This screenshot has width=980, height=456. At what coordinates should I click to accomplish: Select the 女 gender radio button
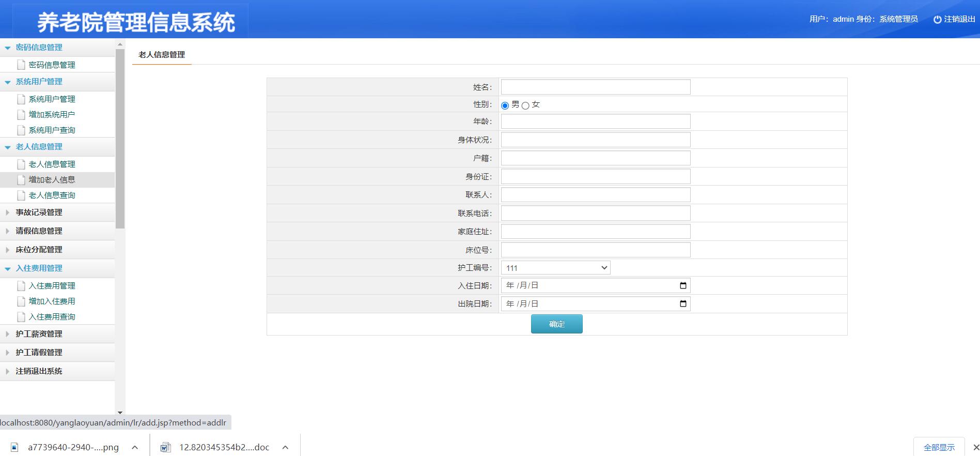tap(525, 105)
